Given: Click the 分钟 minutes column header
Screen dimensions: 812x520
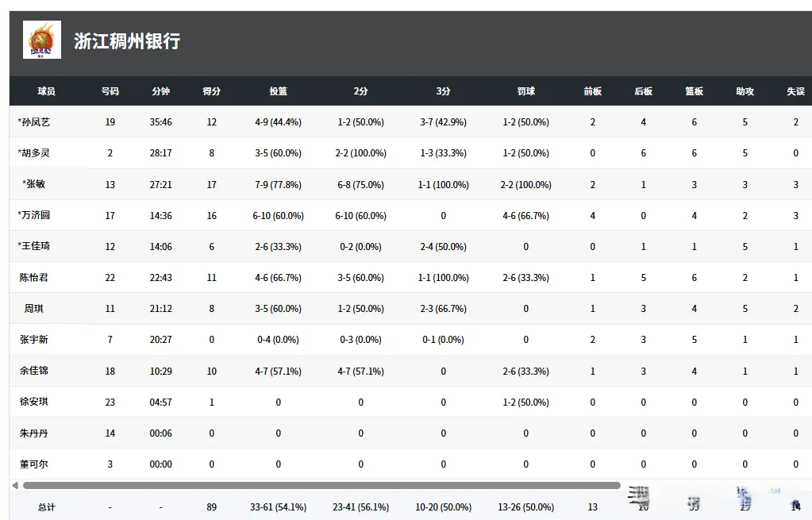Looking at the screenshot, I should (x=161, y=91).
